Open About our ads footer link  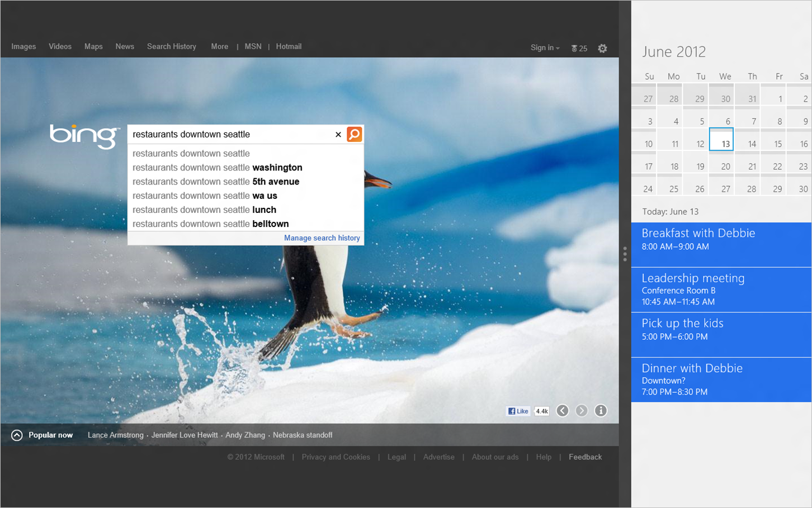point(495,457)
